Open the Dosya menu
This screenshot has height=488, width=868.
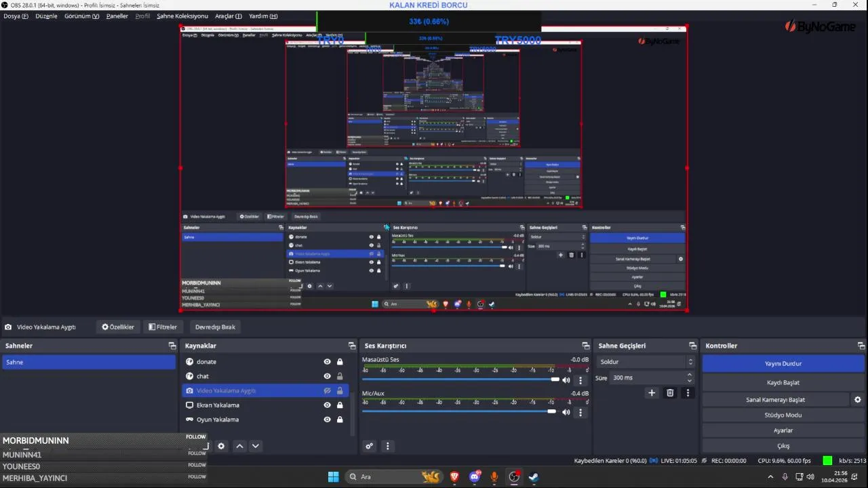[16, 16]
